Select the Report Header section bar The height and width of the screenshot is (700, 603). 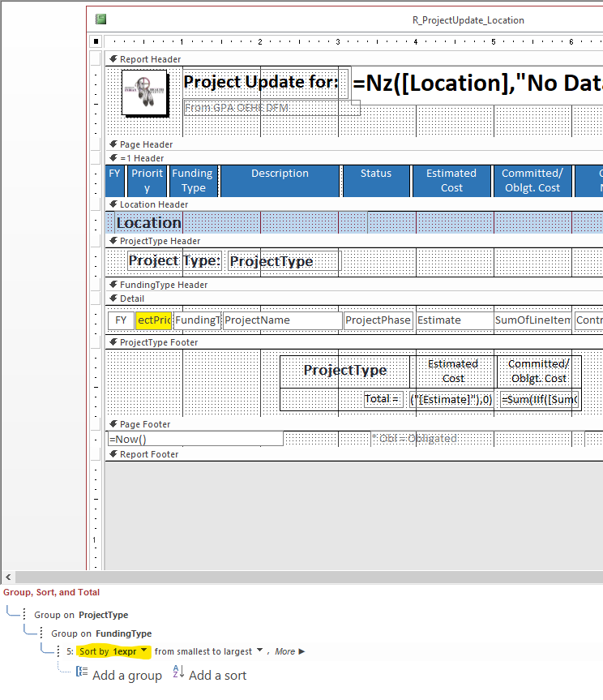(354, 59)
